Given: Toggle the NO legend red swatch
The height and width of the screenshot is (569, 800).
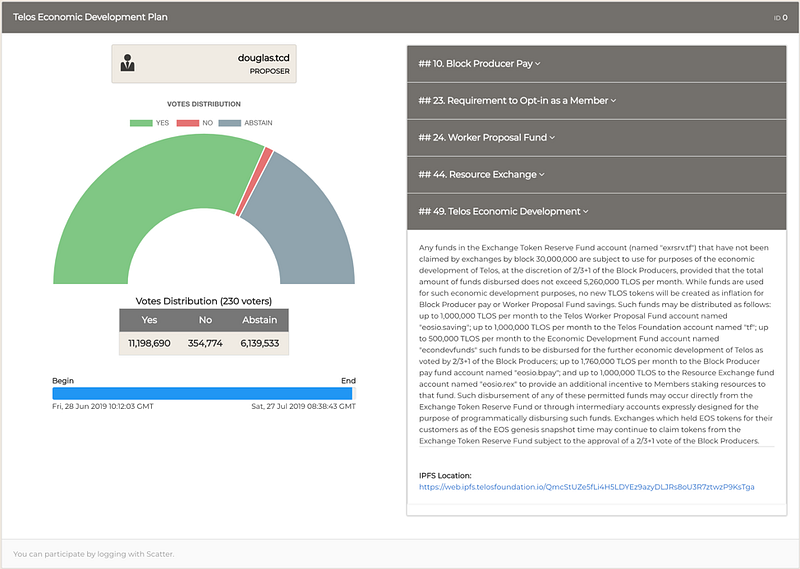Looking at the screenshot, I should click(188, 123).
